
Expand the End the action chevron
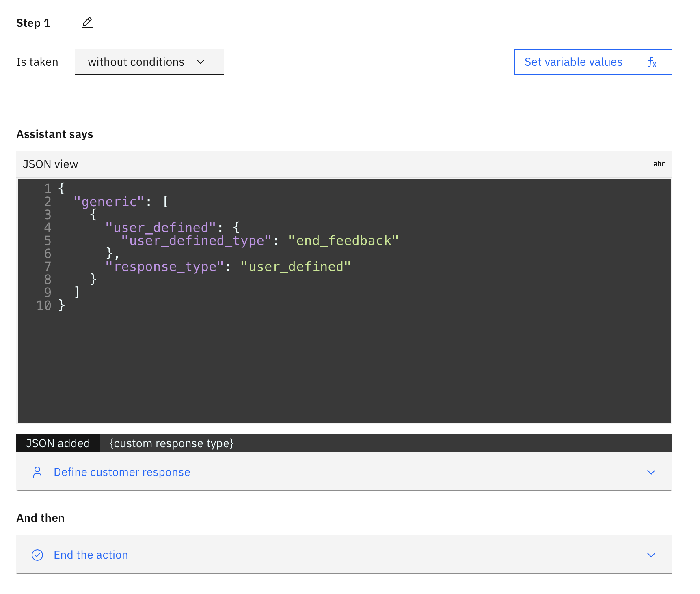(x=651, y=555)
